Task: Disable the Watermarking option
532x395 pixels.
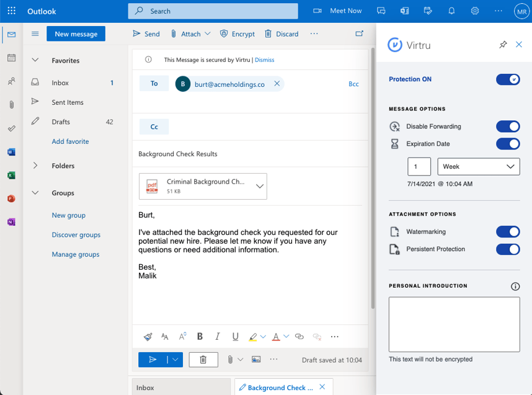Action: [x=508, y=231]
